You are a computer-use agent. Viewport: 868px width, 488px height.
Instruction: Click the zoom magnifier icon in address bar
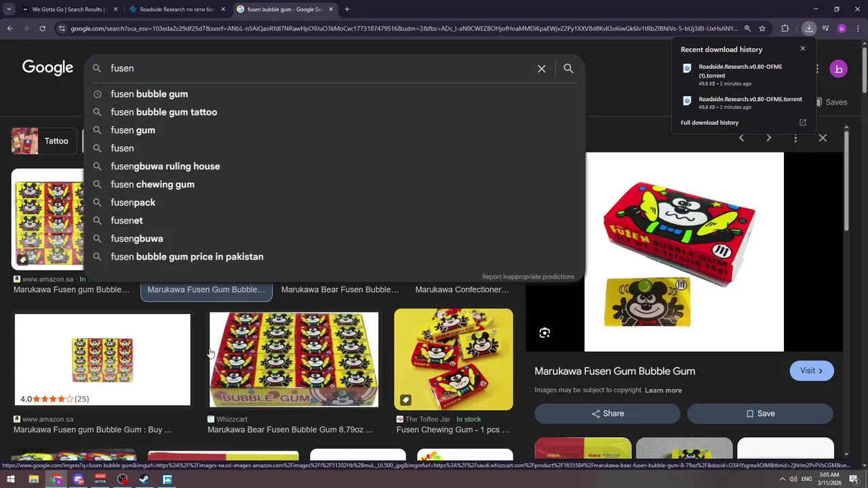point(747,28)
